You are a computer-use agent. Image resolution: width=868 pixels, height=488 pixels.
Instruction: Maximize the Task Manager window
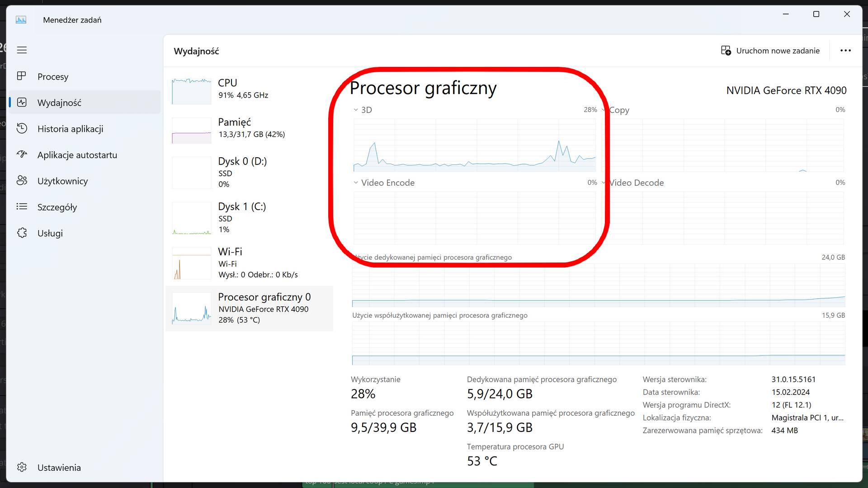816,14
